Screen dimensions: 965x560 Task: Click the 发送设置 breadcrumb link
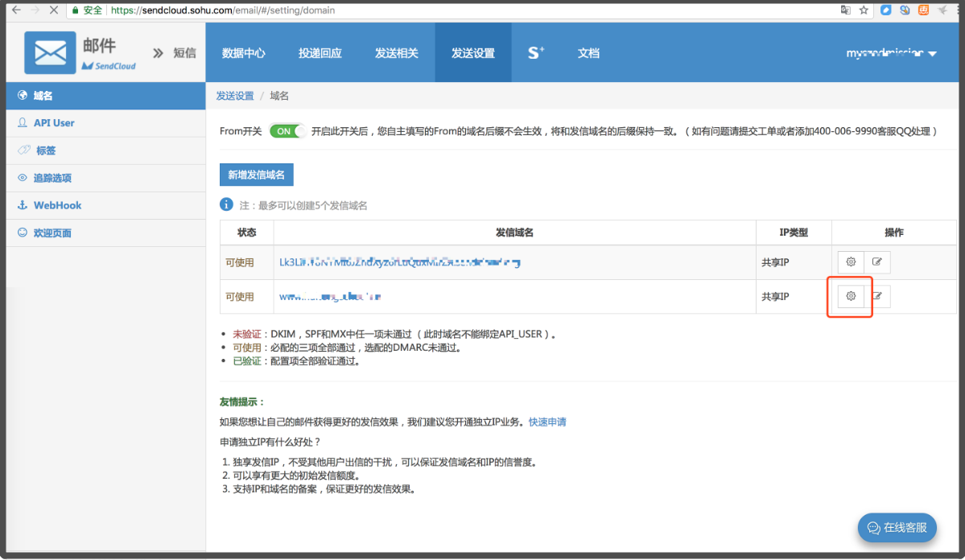(x=234, y=96)
